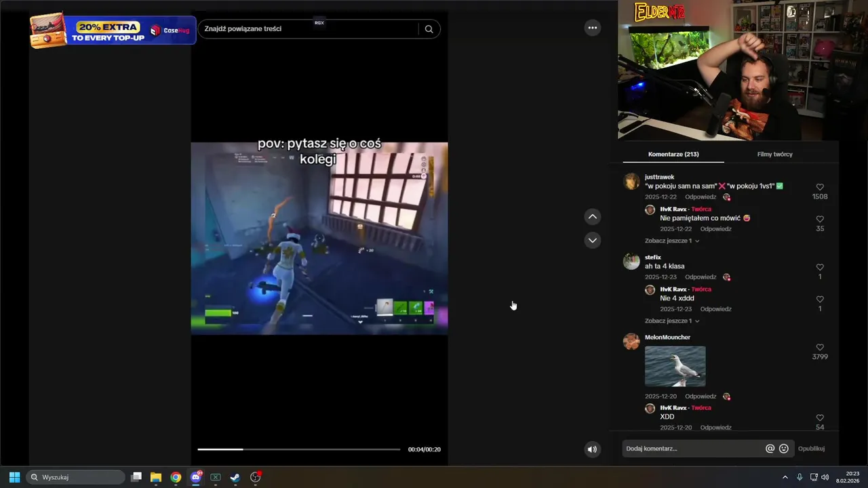Open the green app icon beside Discord
868x488 pixels.
(216, 477)
